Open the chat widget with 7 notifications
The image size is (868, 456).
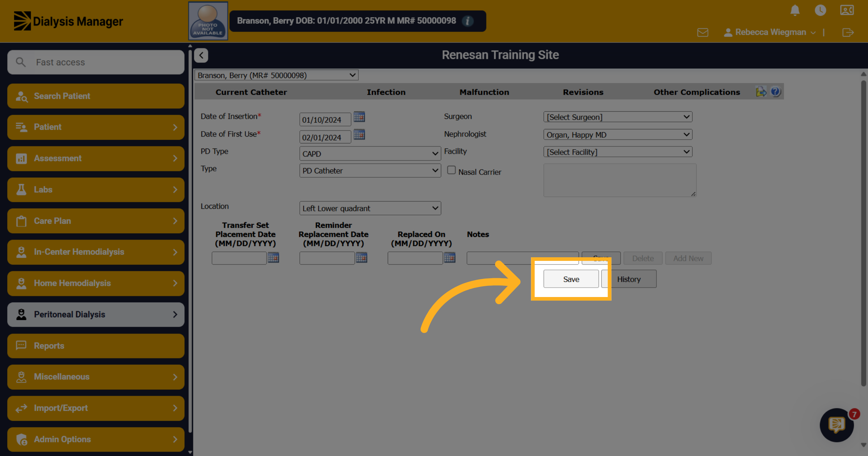pos(837,425)
